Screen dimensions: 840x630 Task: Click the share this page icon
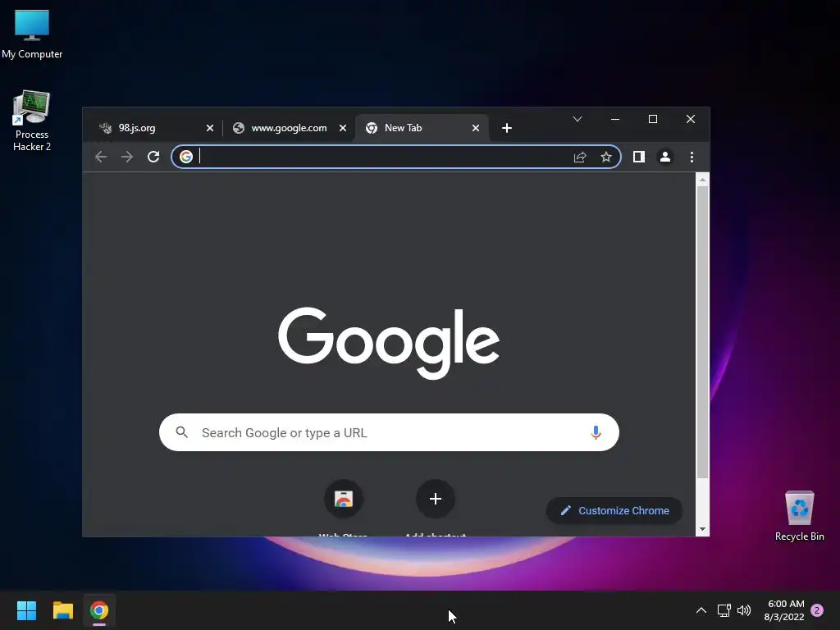(580, 157)
